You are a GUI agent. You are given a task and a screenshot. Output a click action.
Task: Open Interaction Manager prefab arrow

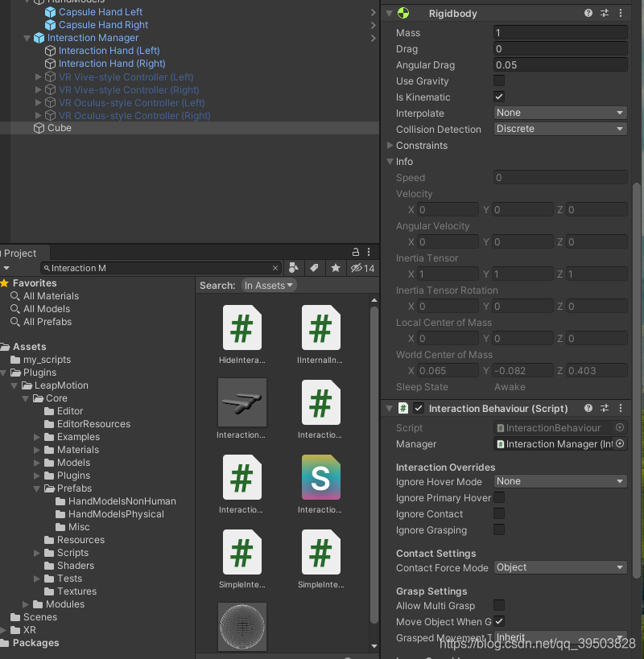(373, 39)
